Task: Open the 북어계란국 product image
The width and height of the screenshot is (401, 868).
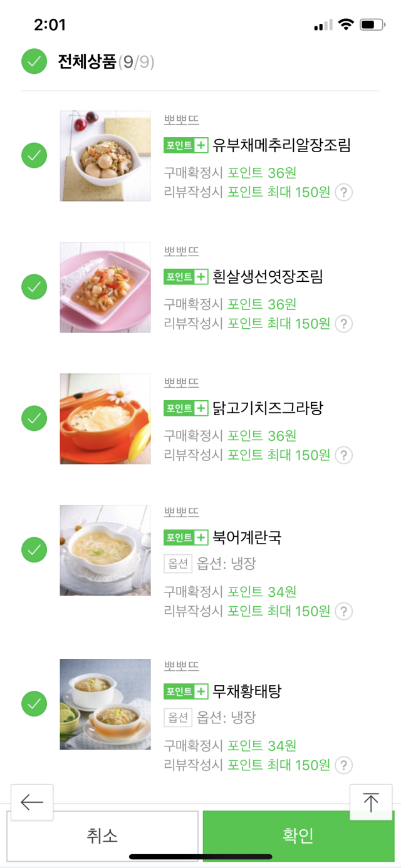Action: (105, 550)
